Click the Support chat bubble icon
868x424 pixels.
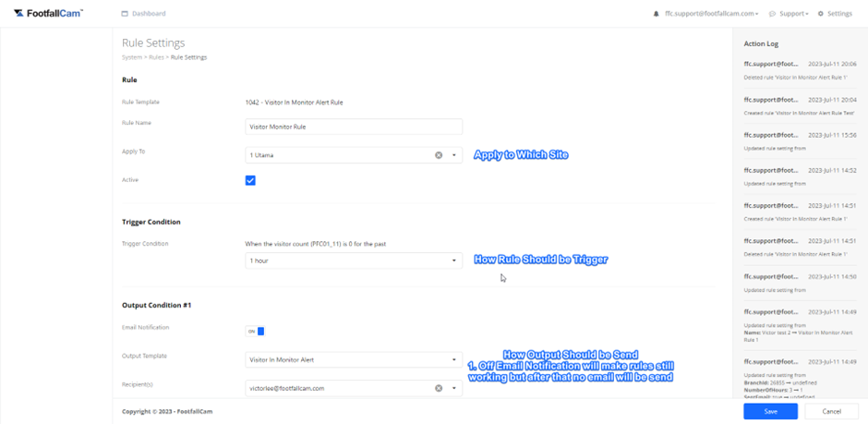[x=772, y=14]
